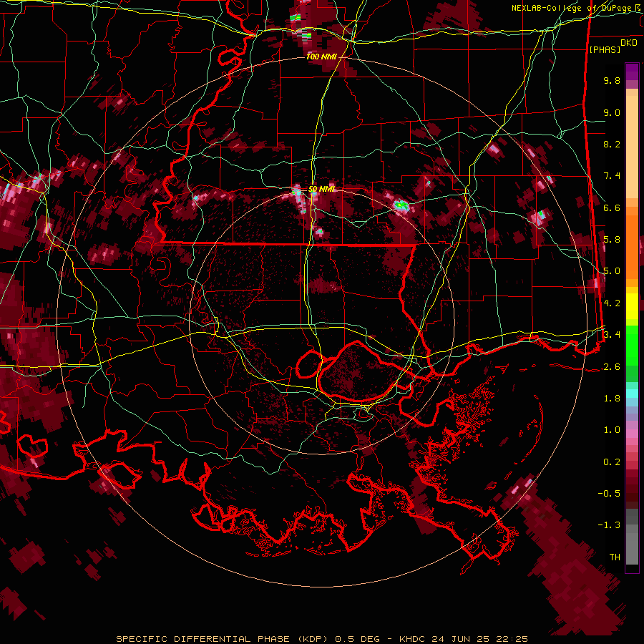
Task: Click the 4.2 value on the scale
Action: point(612,303)
